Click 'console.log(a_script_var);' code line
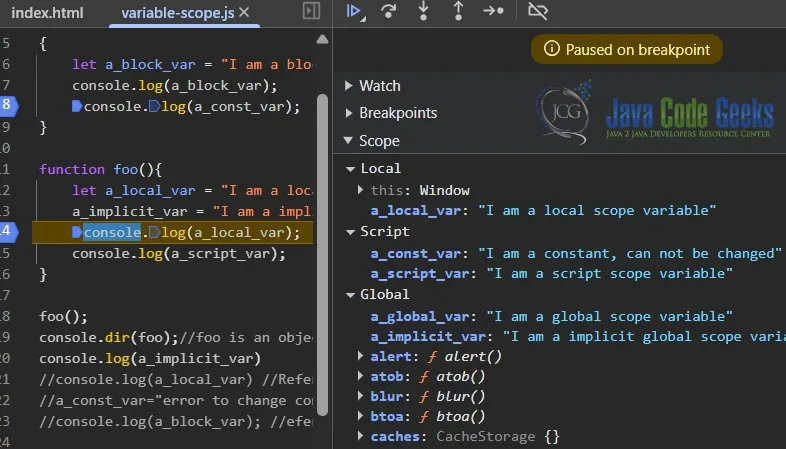Screen dimensions: 786x449 pos(179,254)
